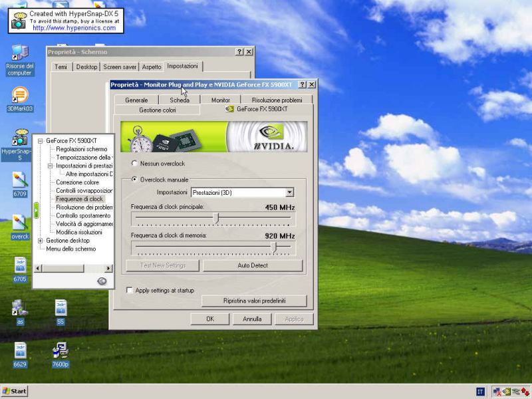Select the Overclock manuale radio button
This screenshot has height=399, width=532.
click(134, 179)
